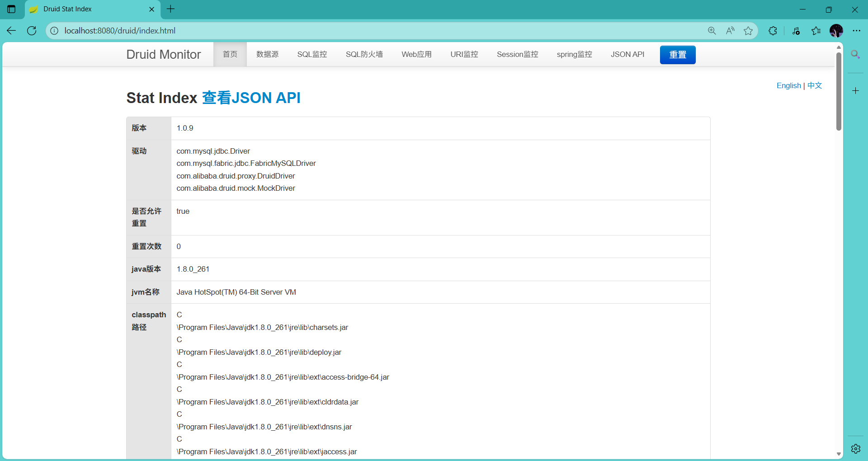Select com.mysql.jdbc.Driver text
Viewport: 868px width, 461px height.
click(x=213, y=151)
